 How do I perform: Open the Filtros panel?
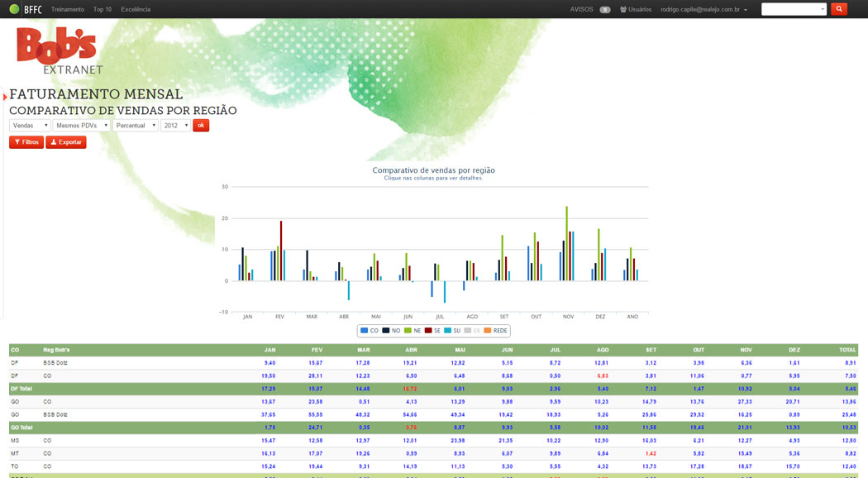pyautogui.click(x=26, y=142)
